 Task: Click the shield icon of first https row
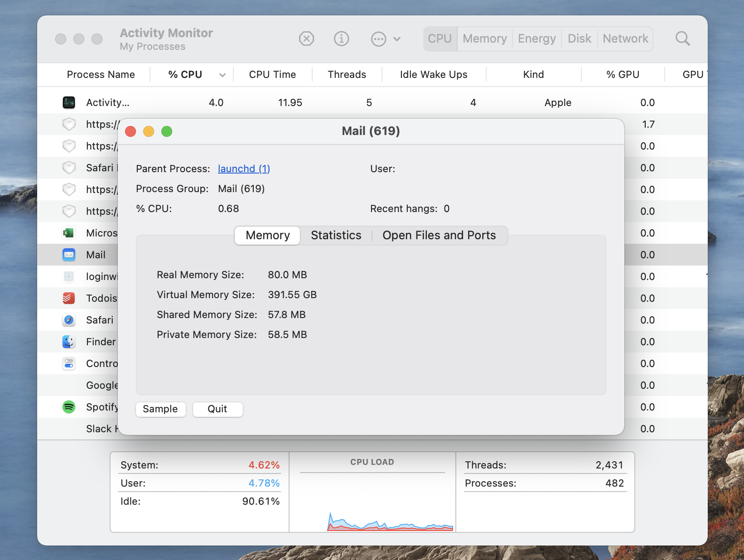(69, 124)
